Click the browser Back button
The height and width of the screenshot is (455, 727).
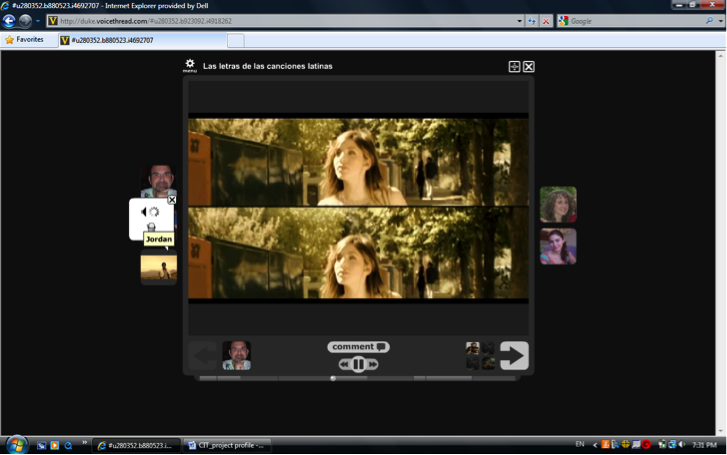tap(9, 20)
